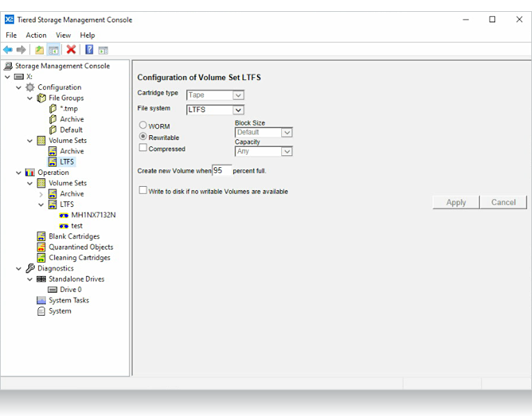Collapse the Standalone Drives node
Screen dimensions: 532x416
click(30, 279)
